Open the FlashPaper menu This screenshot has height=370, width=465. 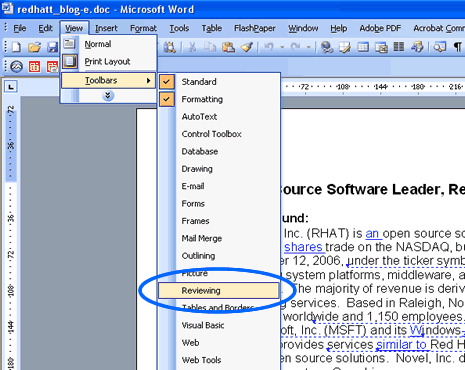pos(255,28)
